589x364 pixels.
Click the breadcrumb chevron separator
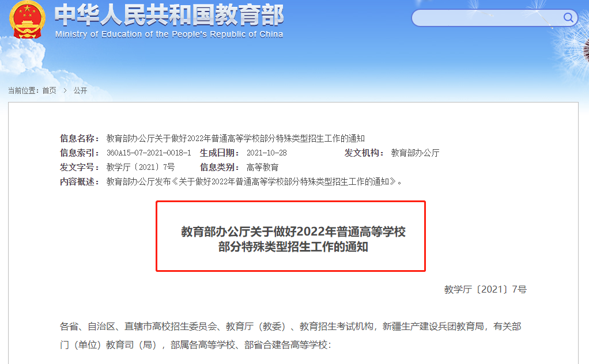65,90
